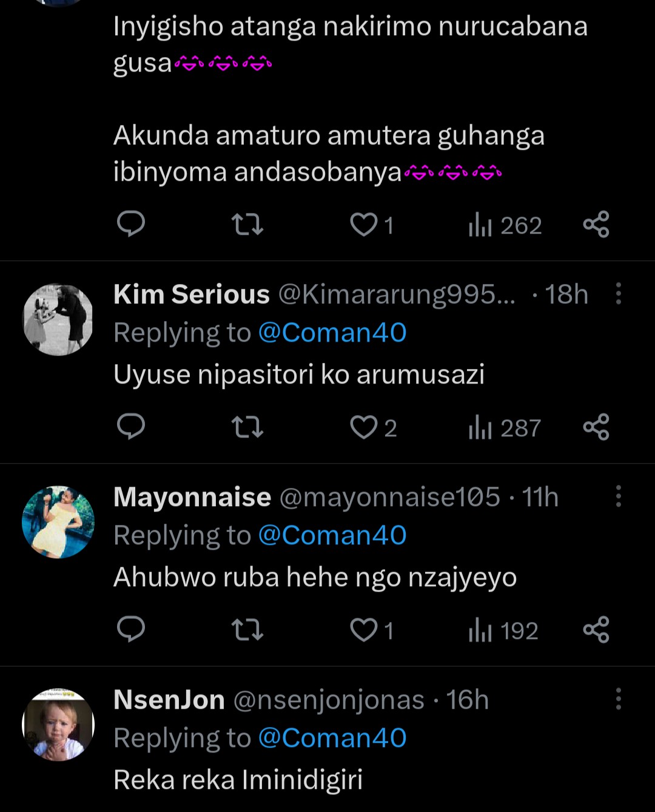Reply to Kim Serious's tweet
655x812 pixels.
[130, 427]
